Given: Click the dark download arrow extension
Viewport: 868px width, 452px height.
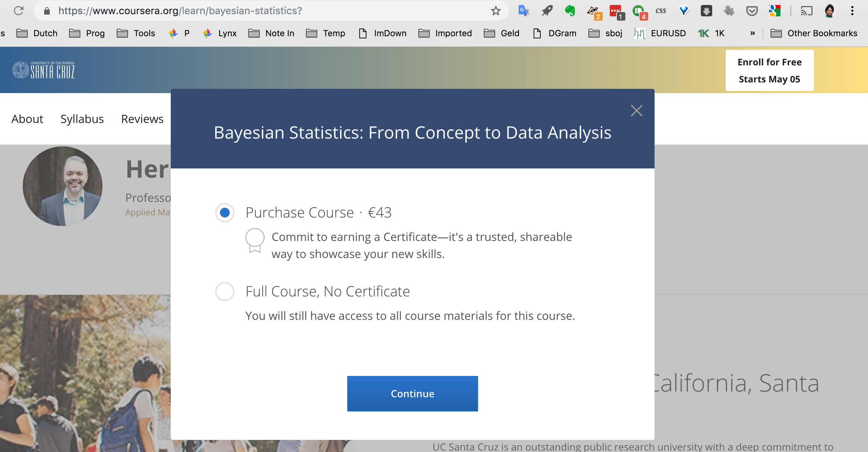Looking at the screenshot, I should click(706, 11).
